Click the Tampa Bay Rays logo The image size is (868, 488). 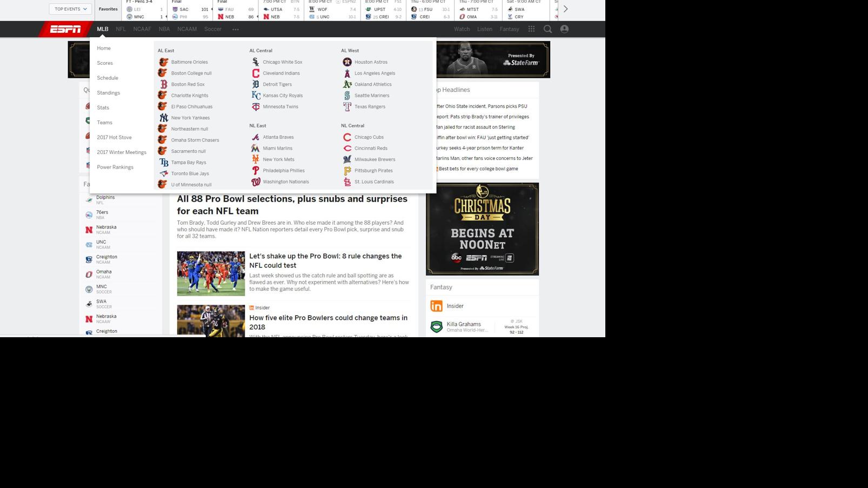163,162
